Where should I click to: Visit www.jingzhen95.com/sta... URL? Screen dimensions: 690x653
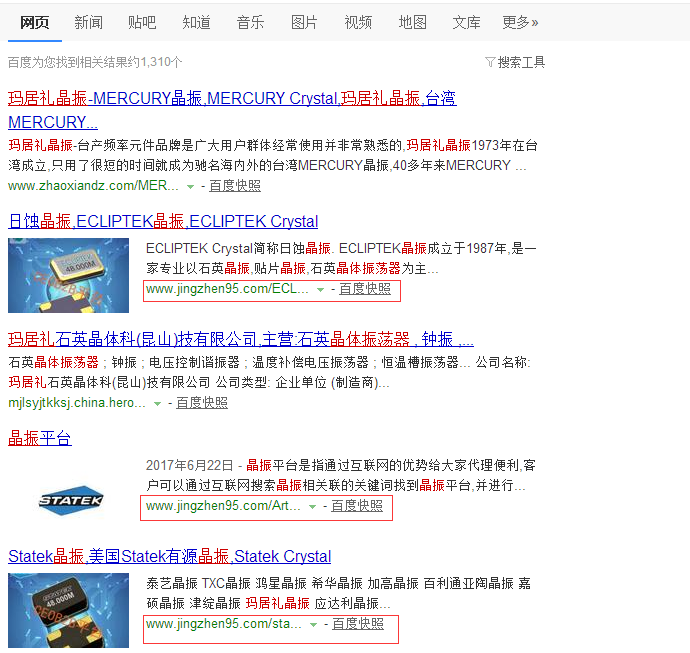point(224,624)
